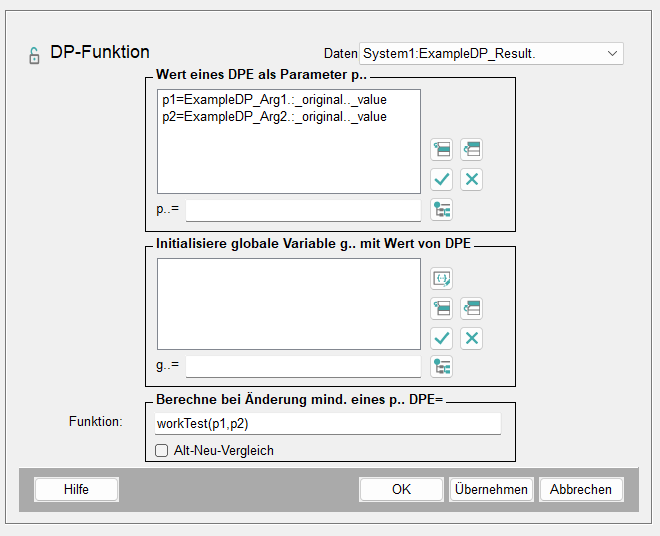Click the Funktion field containing workTest(p1,p2)
Image resolution: width=660 pixels, height=536 pixels.
pos(327,424)
